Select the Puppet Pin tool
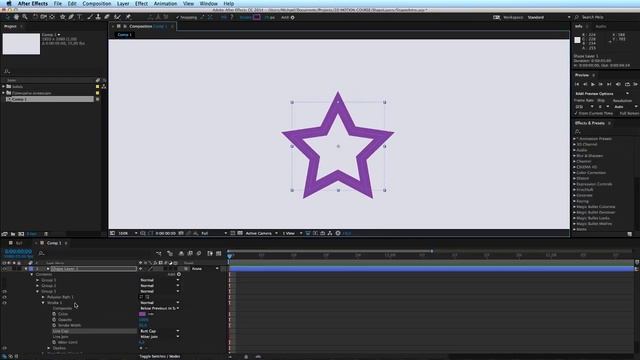The width and height of the screenshot is (640, 360). pyautogui.click(x=128, y=17)
